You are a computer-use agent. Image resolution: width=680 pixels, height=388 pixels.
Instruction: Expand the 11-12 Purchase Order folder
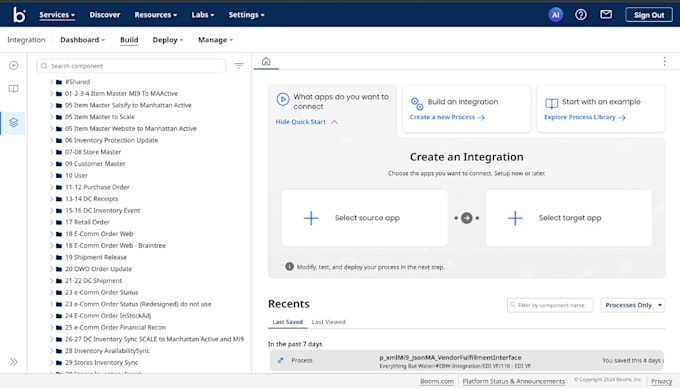(51, 187)
